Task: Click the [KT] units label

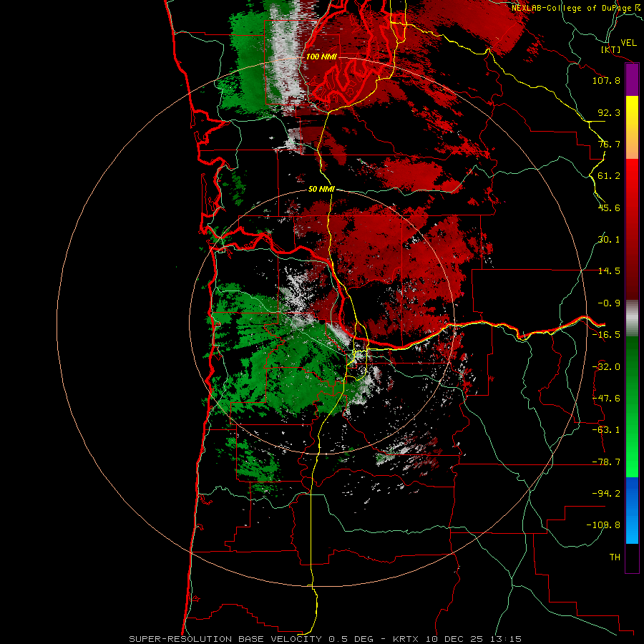Action: click(x=611, y=49)
